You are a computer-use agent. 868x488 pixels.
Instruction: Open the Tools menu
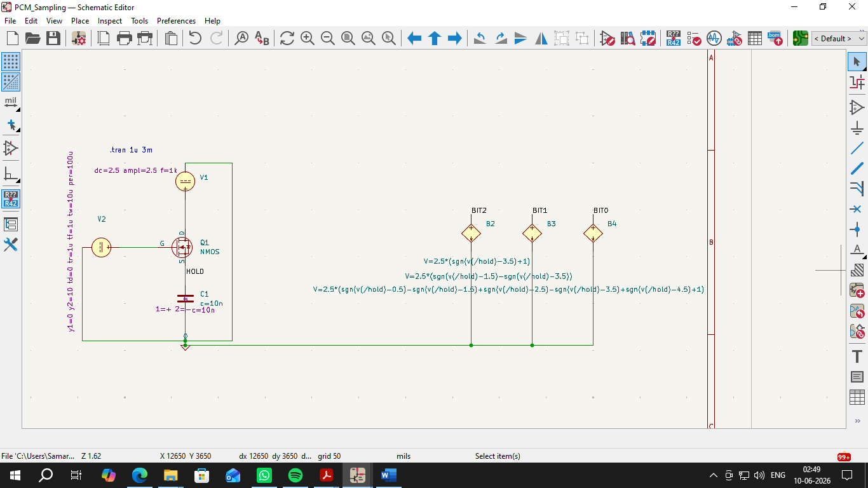(x=139, y=21)
